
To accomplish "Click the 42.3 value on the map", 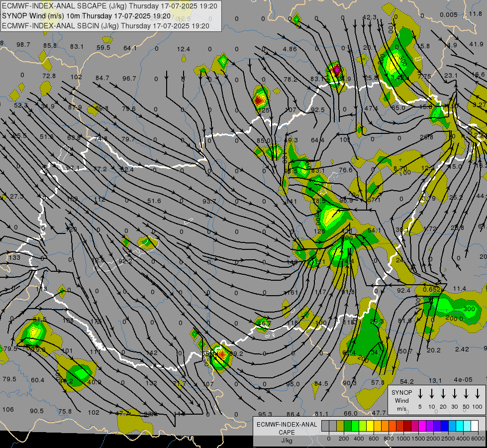I will click(369, 17).
